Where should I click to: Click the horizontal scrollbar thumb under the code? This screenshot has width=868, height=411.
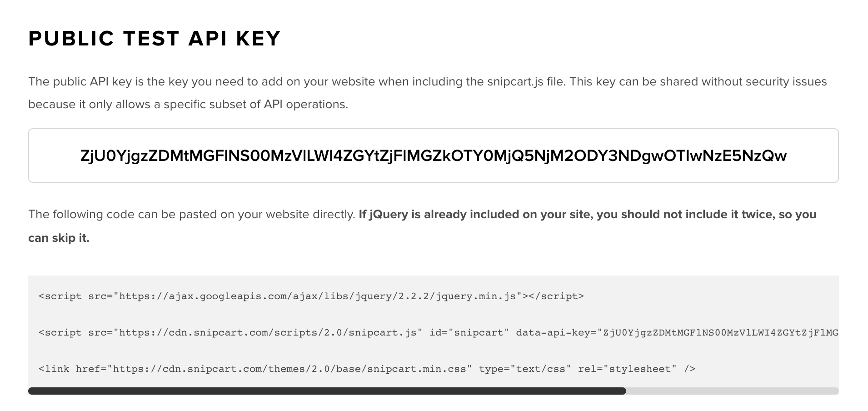click(x=327, y=391)
